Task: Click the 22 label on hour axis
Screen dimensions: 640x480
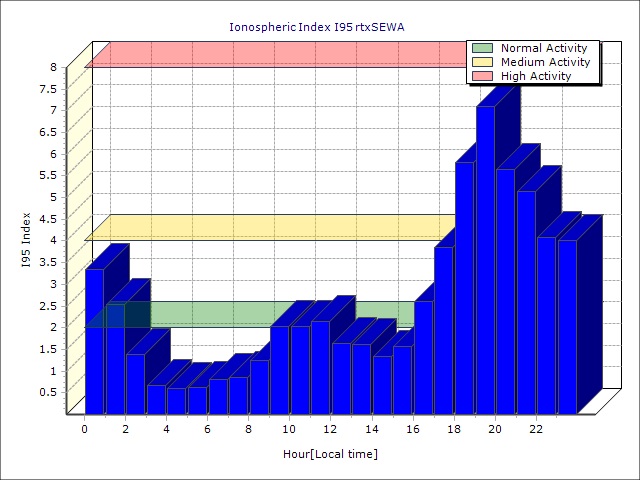Action: pyautogui.click(x=536, y=430)
